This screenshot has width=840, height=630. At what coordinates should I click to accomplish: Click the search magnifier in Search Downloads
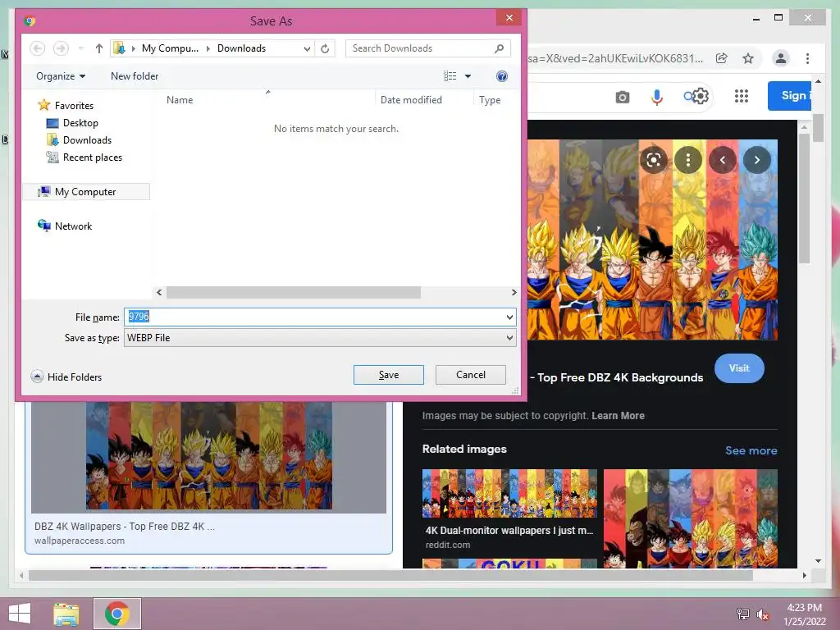pos(499,48)
